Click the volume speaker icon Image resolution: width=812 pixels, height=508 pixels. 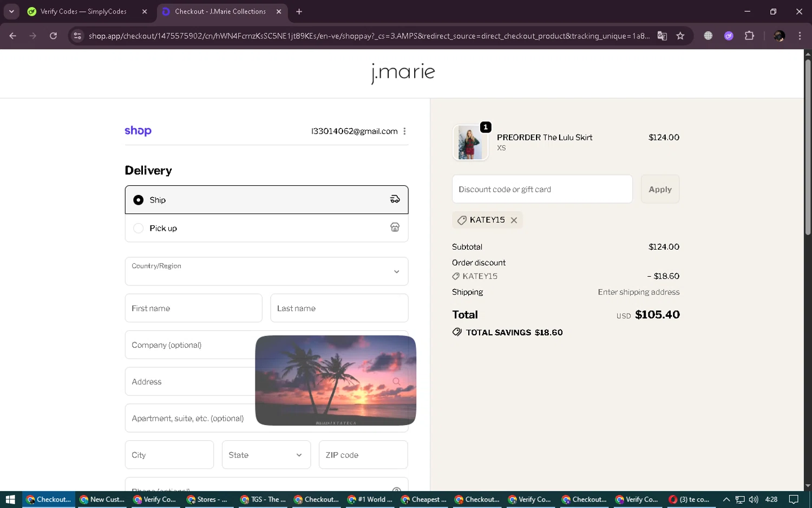[x=754, y=499]
